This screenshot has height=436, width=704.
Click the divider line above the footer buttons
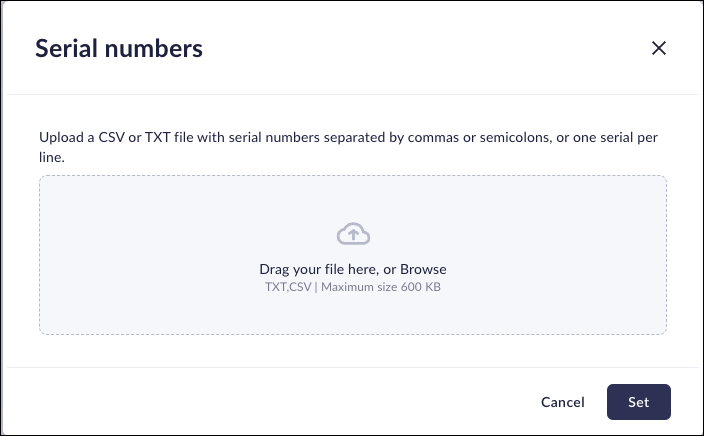353,367
